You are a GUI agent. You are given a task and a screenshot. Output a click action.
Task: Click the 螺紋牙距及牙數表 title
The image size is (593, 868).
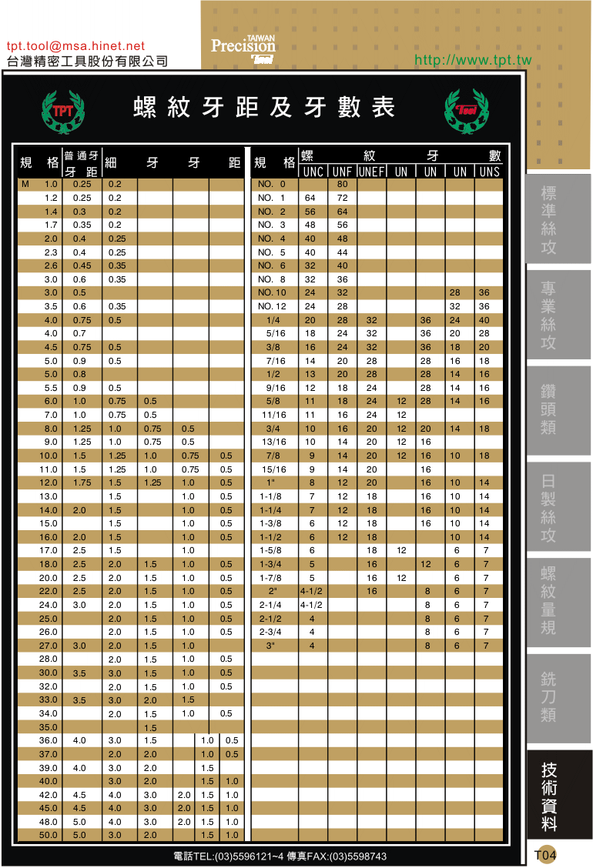click(264, 108)
